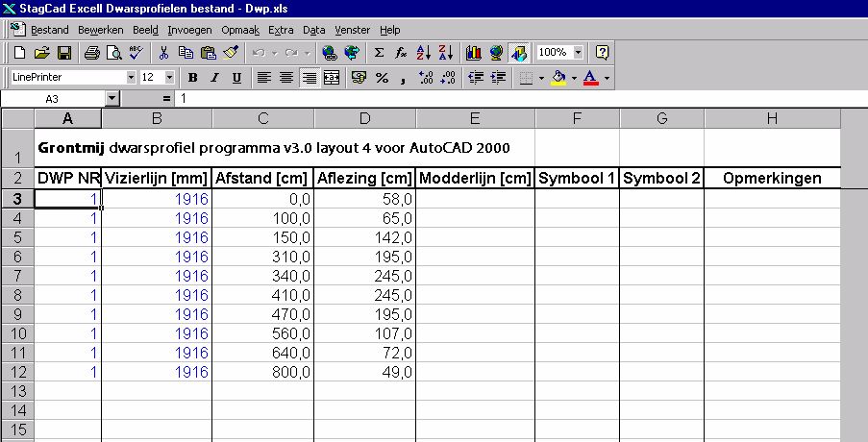The image size is (868, 442).
Task: Select row 7 header
Action: click(17, 275)
